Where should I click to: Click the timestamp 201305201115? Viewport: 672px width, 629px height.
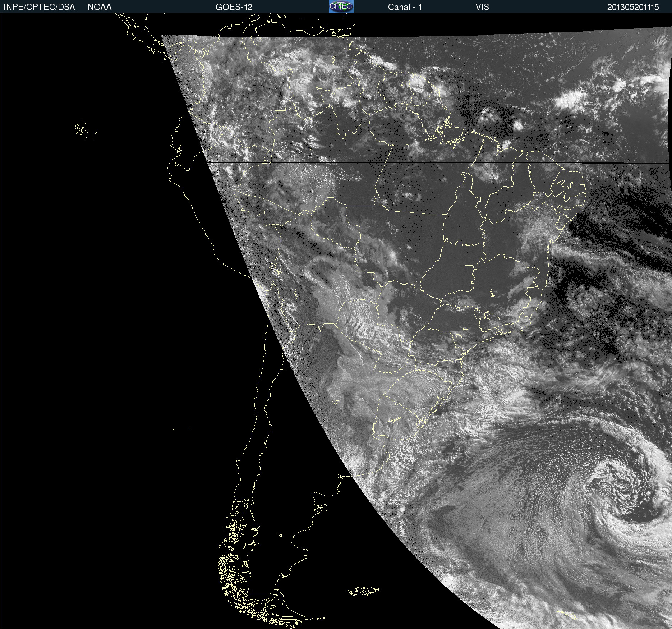point(633,7)
